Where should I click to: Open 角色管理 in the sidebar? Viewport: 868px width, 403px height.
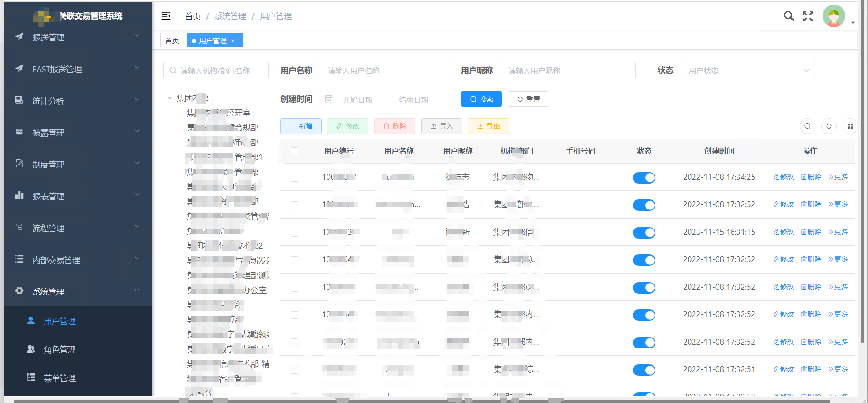(x=78, y=349)
